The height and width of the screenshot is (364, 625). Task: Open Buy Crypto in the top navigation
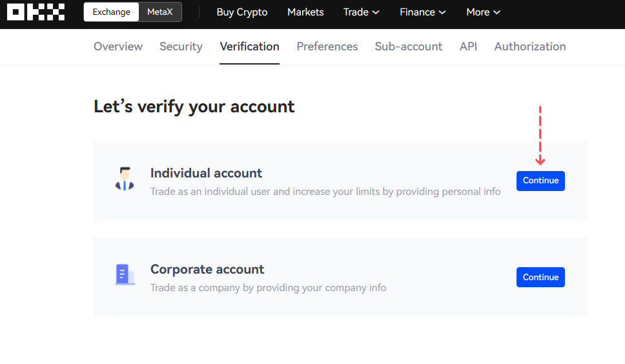[x=242, y=12]
